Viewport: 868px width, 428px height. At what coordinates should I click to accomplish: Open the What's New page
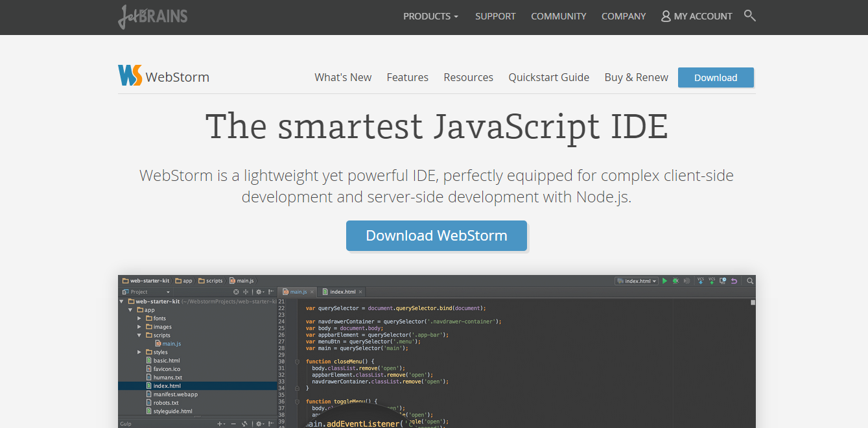tap(343, 77)
